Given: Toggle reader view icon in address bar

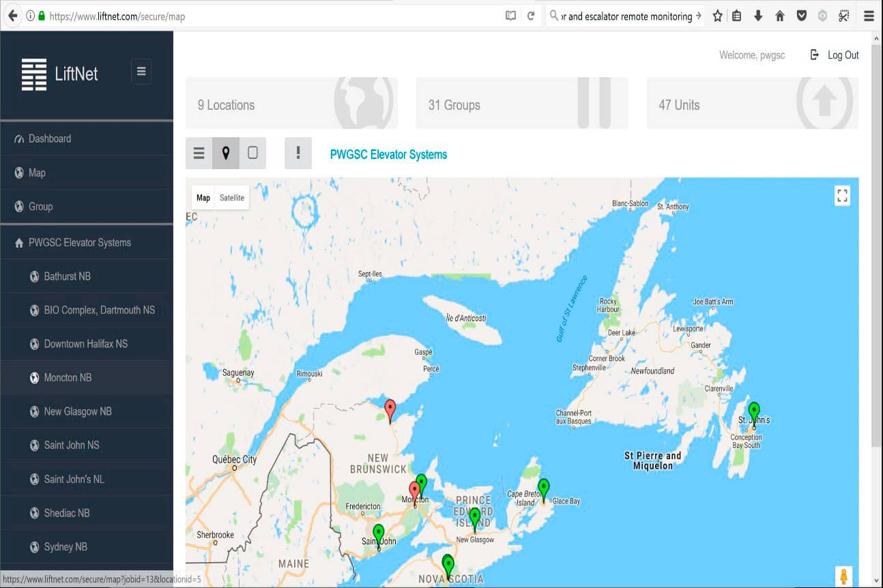Looking at the screenshot, I should (x=510, y=16).
